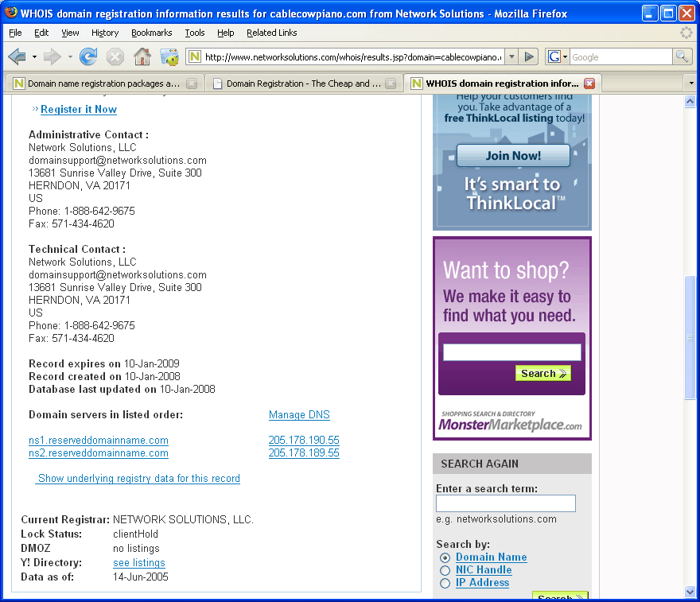Open the Bookmarks menu
700x602 pixels.
152,33
